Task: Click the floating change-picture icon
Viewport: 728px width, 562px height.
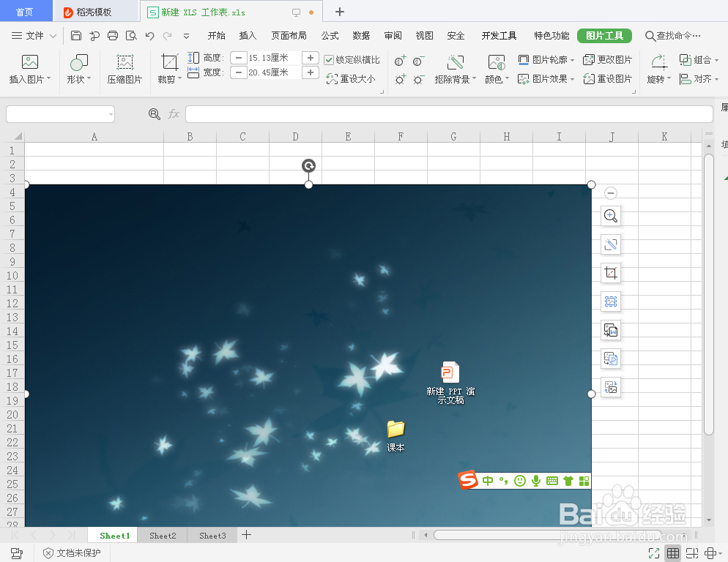Action: pos(611,387)
